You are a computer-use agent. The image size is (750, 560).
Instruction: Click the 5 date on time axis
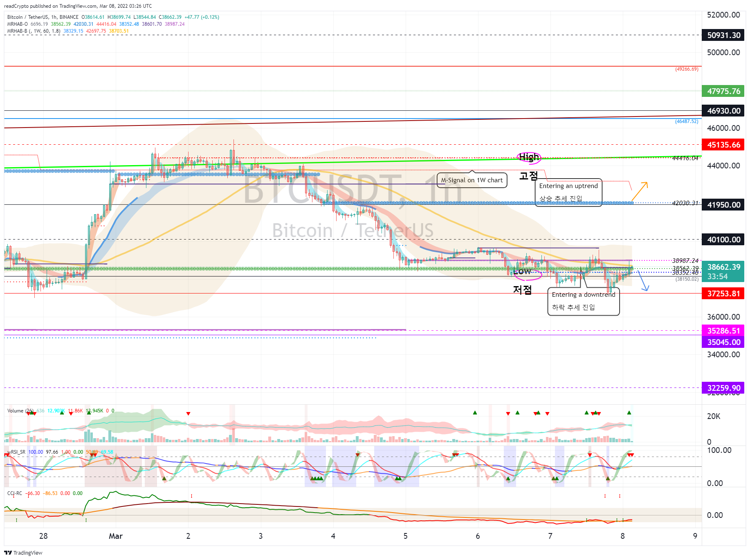pos(405,536)
